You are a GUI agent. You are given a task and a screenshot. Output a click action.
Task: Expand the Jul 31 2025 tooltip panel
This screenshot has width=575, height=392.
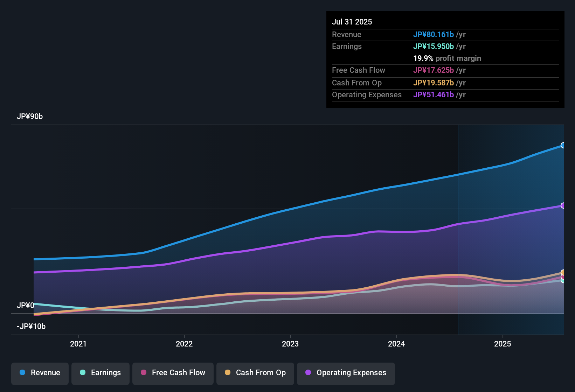pyautogui.click(x=445, y=59)
